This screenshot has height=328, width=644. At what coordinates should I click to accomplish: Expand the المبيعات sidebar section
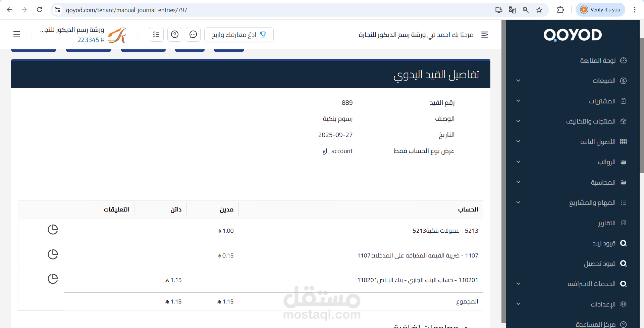(518, 81)
